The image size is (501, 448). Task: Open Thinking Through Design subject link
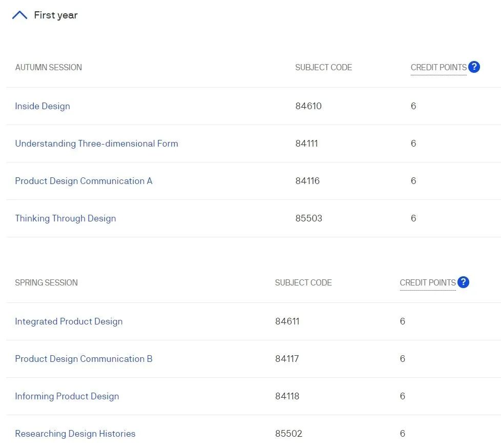(x=66, y=218)
